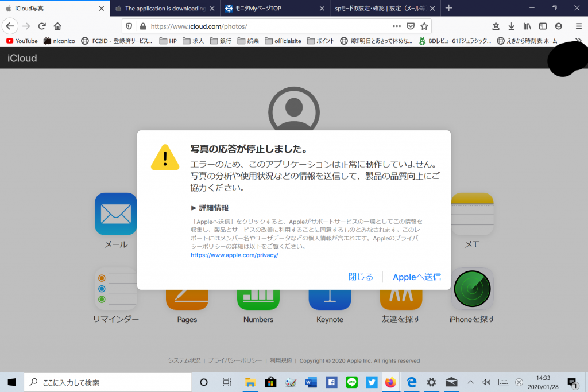Bookmark this page with the star icon

[x=424, y=26]
